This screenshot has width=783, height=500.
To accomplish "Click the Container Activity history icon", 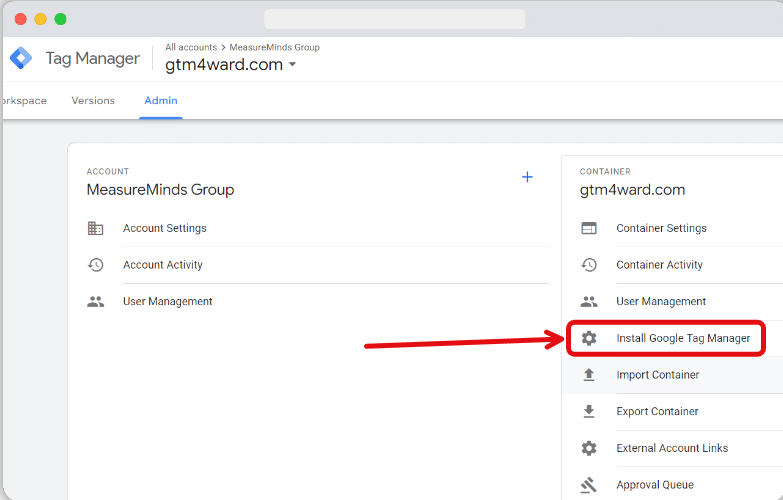I will point(589,265).
